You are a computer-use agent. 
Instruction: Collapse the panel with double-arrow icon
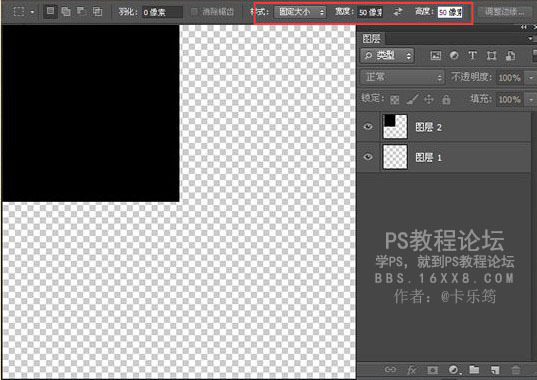523,27
